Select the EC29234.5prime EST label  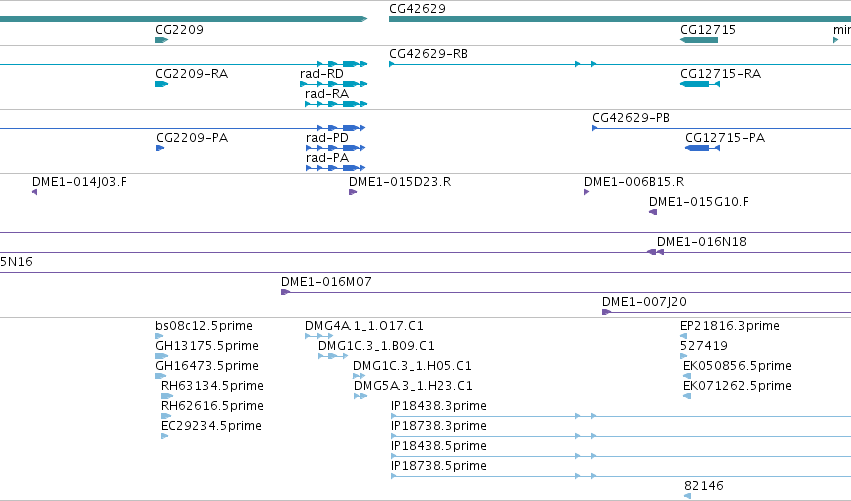click(x=211, y=427)
